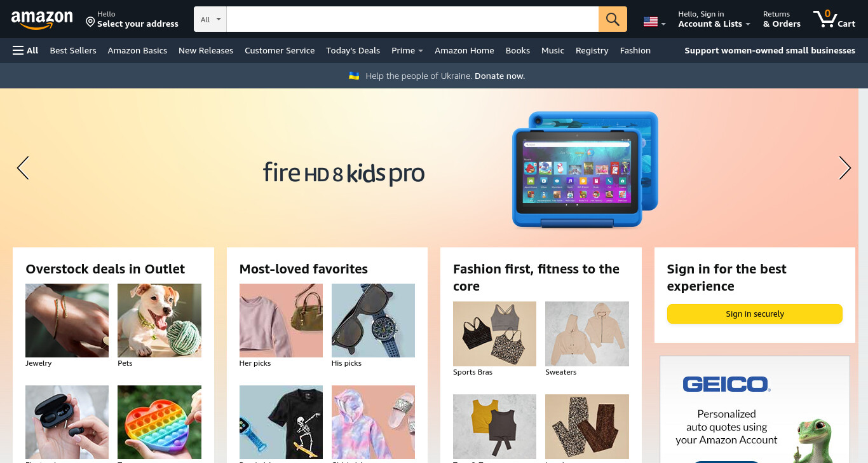Click the location pin address selector
The width and height of the screenshot is (868, 463).
click(x=132, y=19)
